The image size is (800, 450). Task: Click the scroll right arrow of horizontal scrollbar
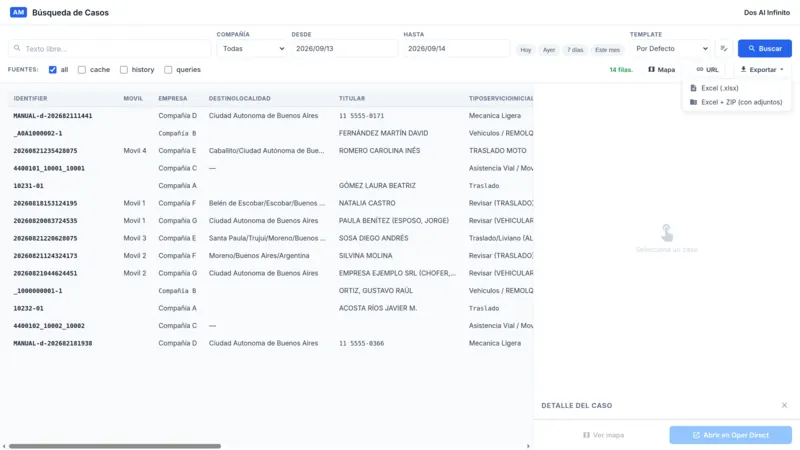click(528, 446)
